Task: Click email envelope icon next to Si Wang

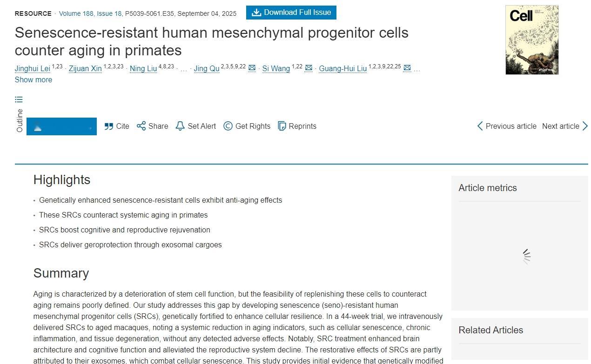Action: [x=309, y=68]
